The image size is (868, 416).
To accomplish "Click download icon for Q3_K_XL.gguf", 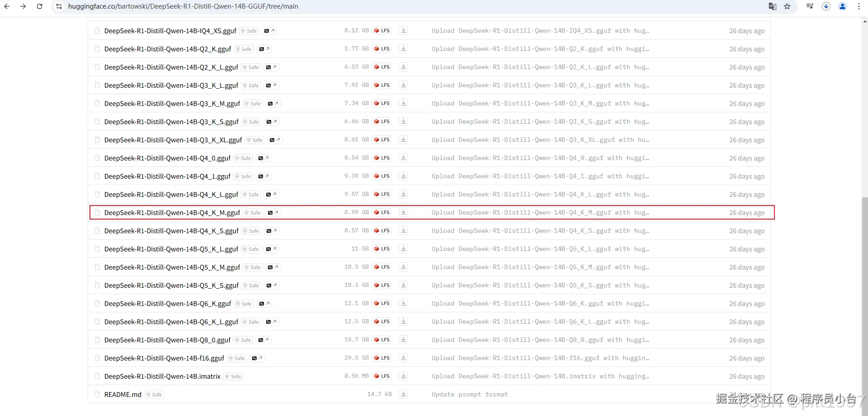I will pos(403,140).
